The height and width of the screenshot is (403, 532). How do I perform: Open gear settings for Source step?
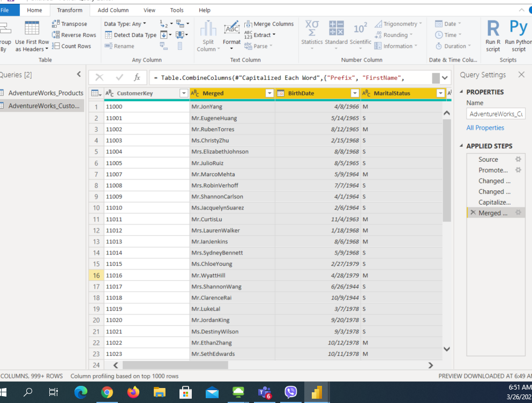tap(518, 160)
